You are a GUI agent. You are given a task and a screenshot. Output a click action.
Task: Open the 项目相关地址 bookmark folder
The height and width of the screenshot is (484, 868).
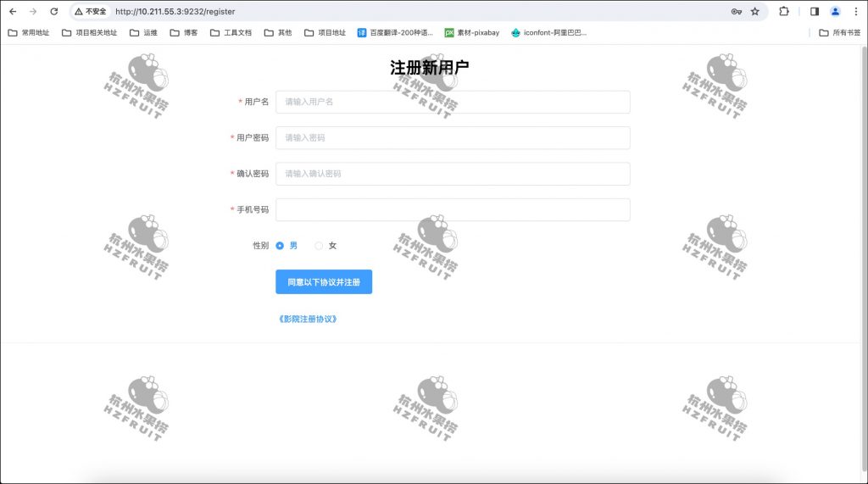(x=90, y=33)
